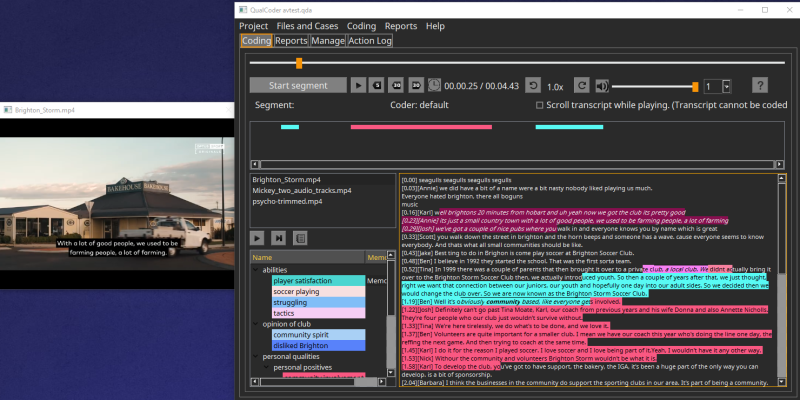Image resolution: width=800 pixels, height=400 pixels.
Task: Open the Coding menu in the menu bar
Action: click(361, 26)
